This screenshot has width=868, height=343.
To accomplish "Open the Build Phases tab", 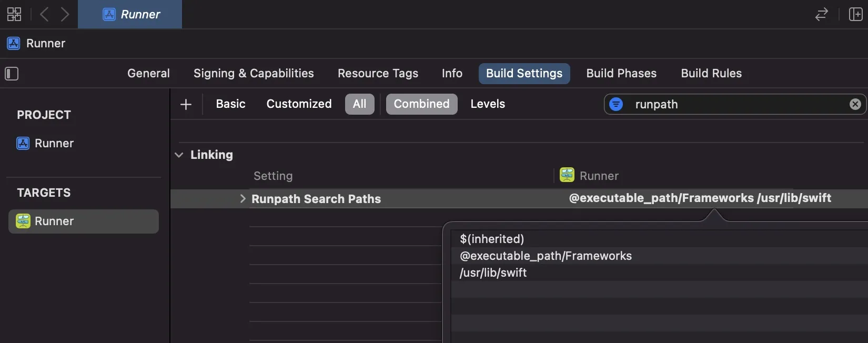I will [x=621, y=74].
